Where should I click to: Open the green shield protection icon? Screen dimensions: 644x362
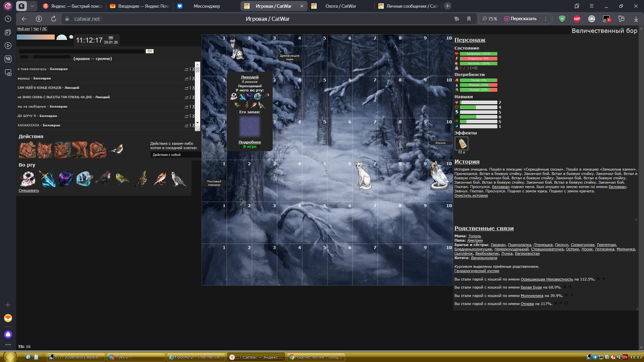pyautogui.click(x=562, y=19)
